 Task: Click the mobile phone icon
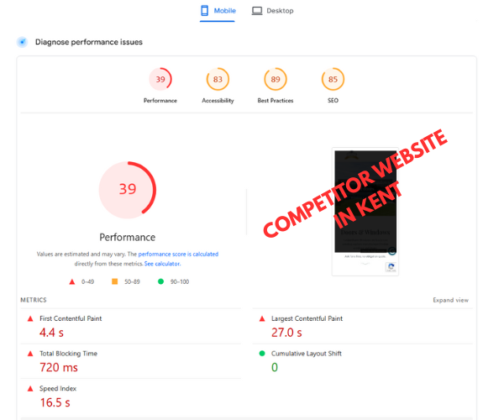click(204, 11)
